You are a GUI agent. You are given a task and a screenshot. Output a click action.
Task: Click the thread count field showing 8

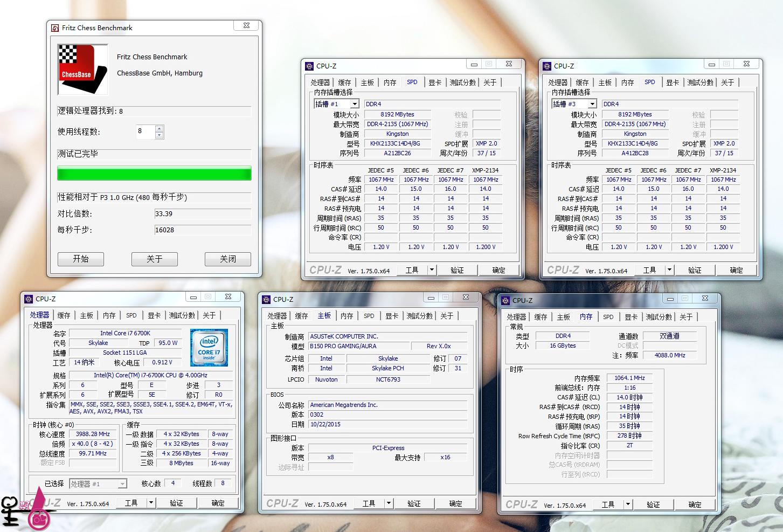pos(145,132)
